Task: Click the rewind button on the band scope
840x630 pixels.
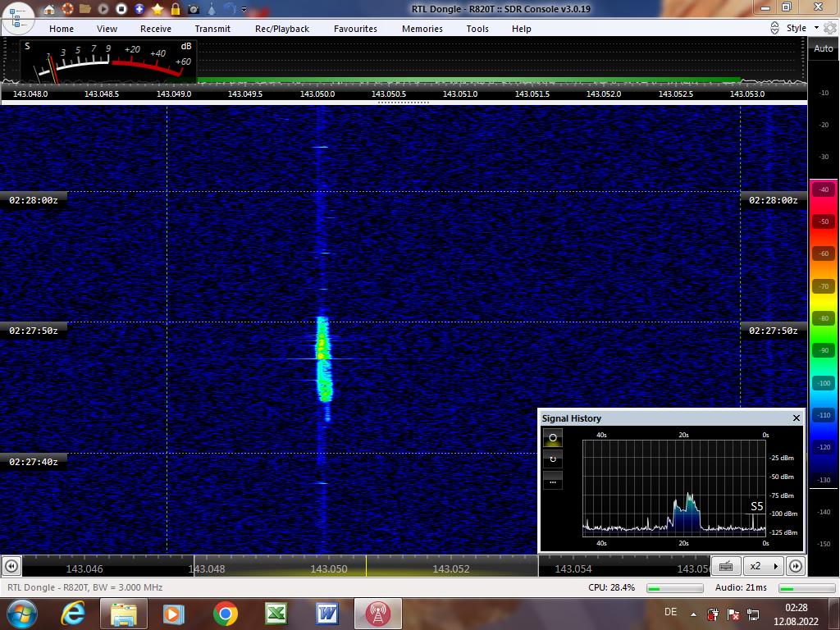Action: tap(11, 566)
